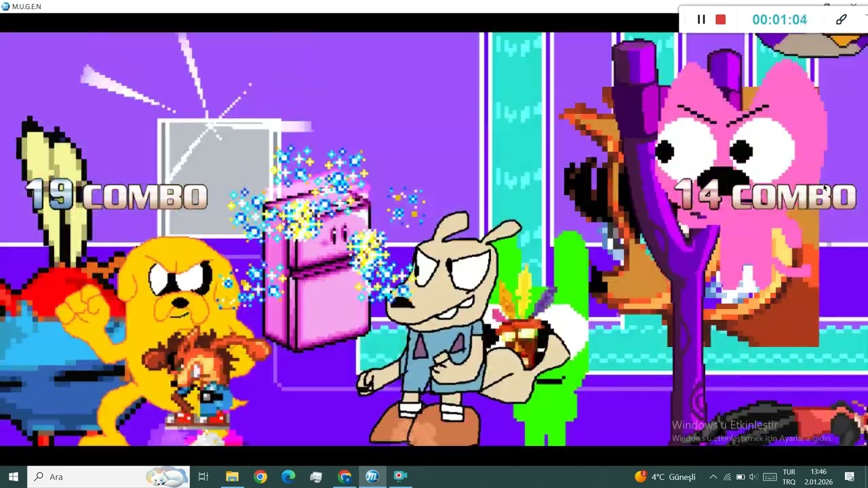Launch Google Chrome from the taskbar

(260, 476)
